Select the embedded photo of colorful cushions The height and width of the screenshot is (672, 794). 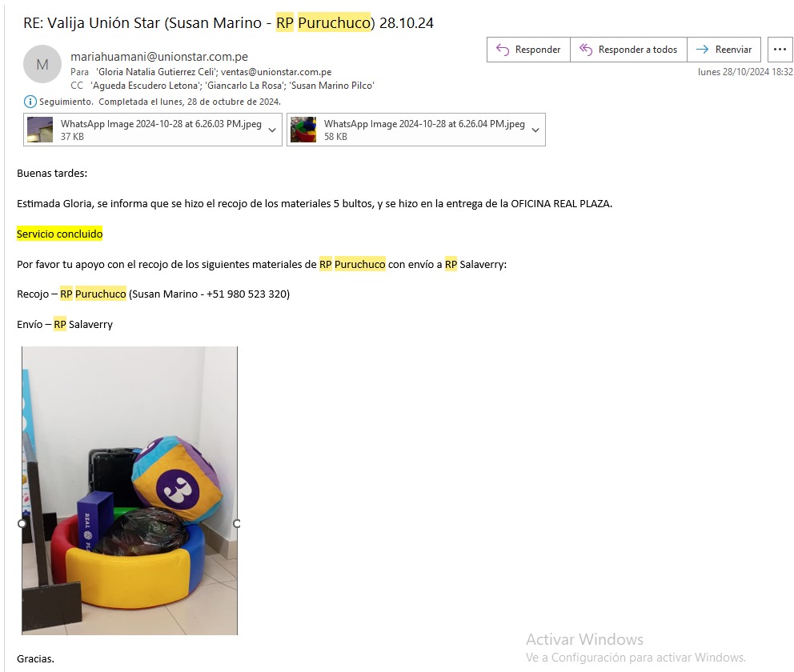(x=130, y=490)
